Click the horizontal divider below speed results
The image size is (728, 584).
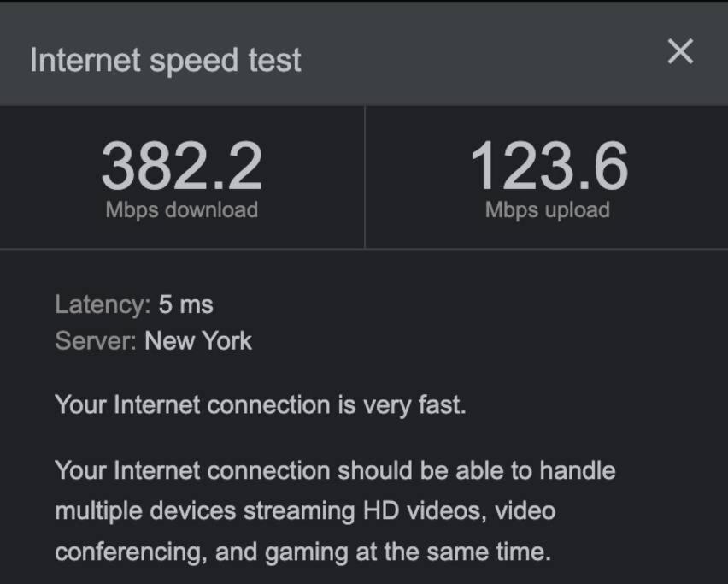tap(364, 249)
